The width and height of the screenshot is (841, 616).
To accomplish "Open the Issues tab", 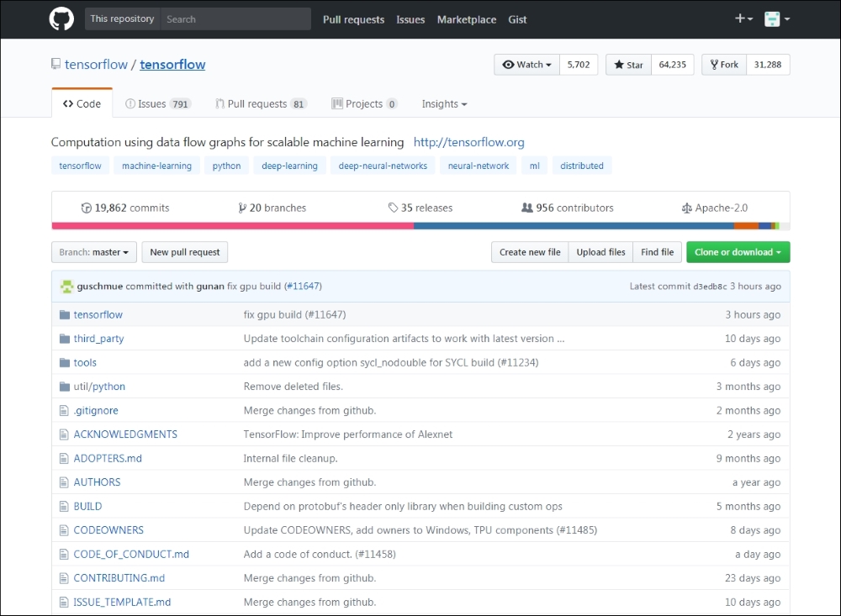I will coord(158,104).
